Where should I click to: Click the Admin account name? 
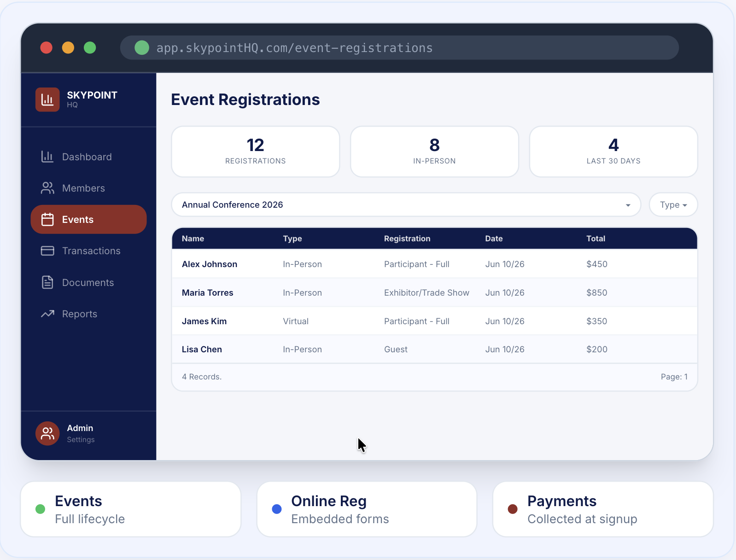80,428
